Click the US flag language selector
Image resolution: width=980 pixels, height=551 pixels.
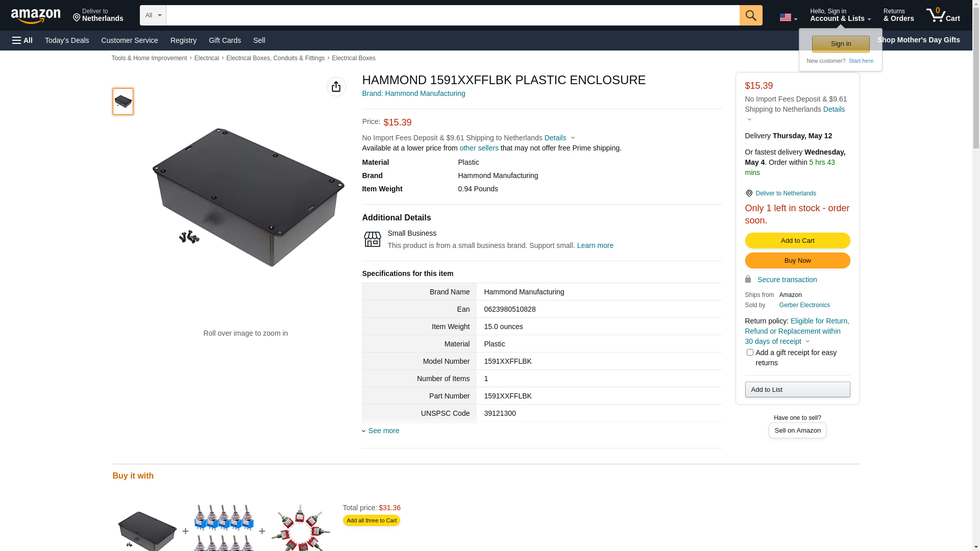[788, 17]
